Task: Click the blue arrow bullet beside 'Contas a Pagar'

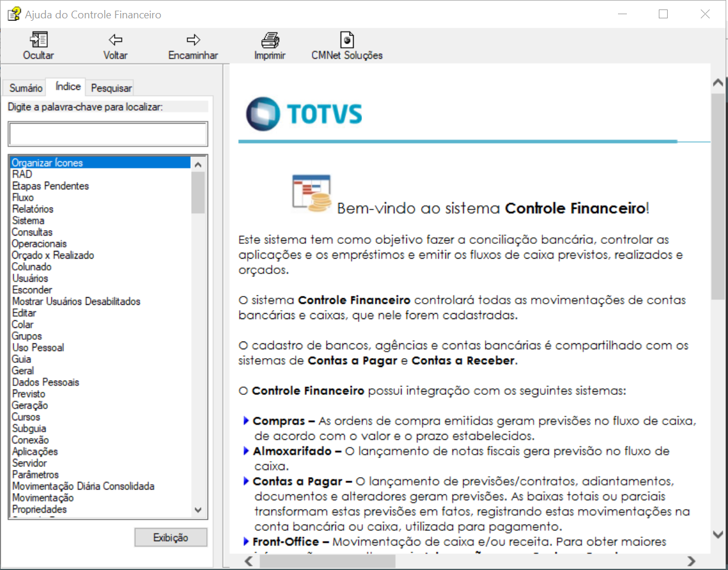Action: point(246,481)
